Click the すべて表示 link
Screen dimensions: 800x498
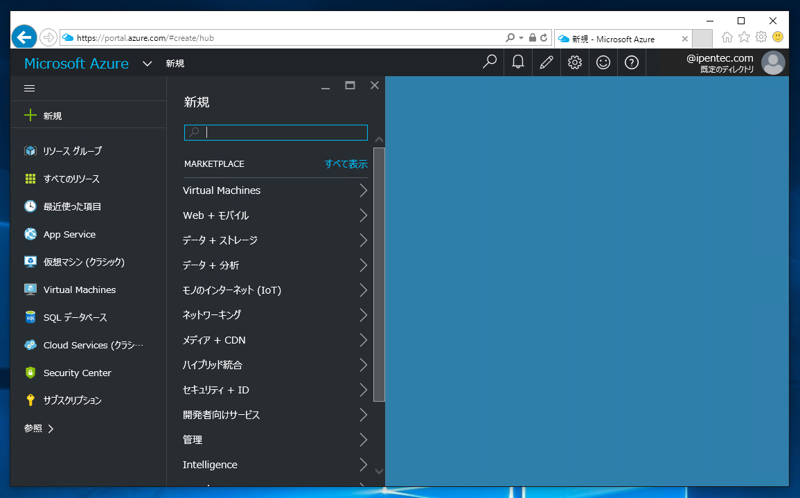point(346,164)
